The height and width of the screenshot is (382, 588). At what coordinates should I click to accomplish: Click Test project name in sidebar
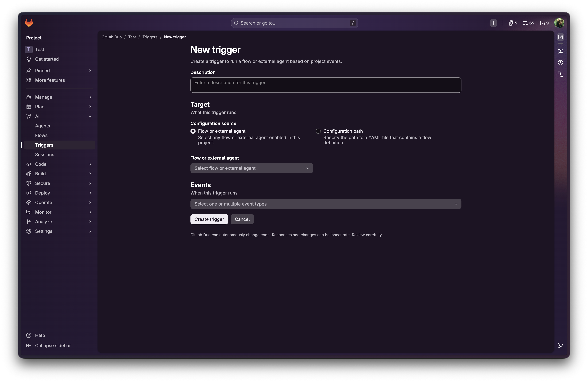(39, 49)
